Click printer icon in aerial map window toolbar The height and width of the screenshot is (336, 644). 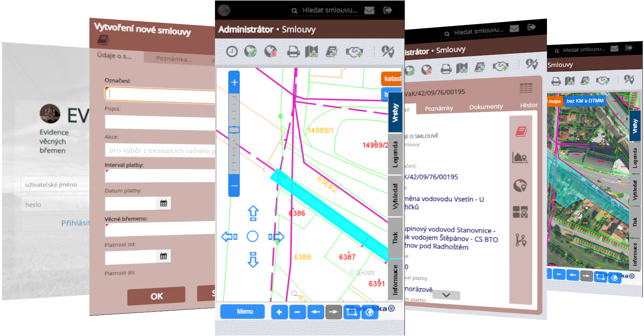tap(556, 81)
